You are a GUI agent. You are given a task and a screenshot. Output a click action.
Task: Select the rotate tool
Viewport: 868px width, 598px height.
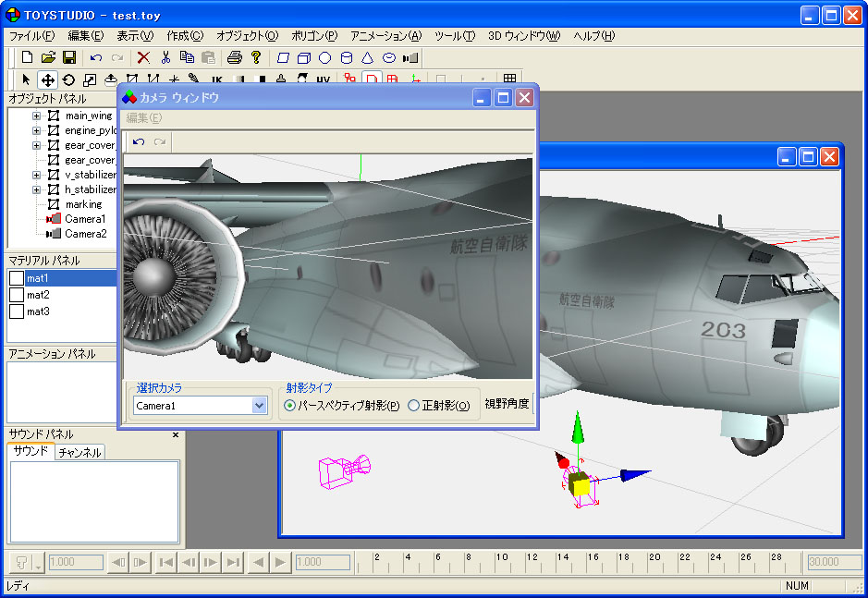[x=68, y=79]
